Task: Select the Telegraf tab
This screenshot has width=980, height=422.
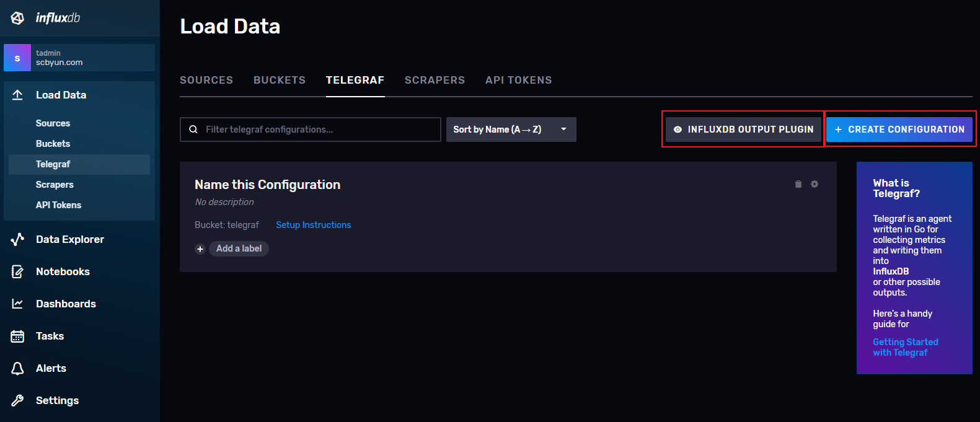Action: [x=355, y=81]
